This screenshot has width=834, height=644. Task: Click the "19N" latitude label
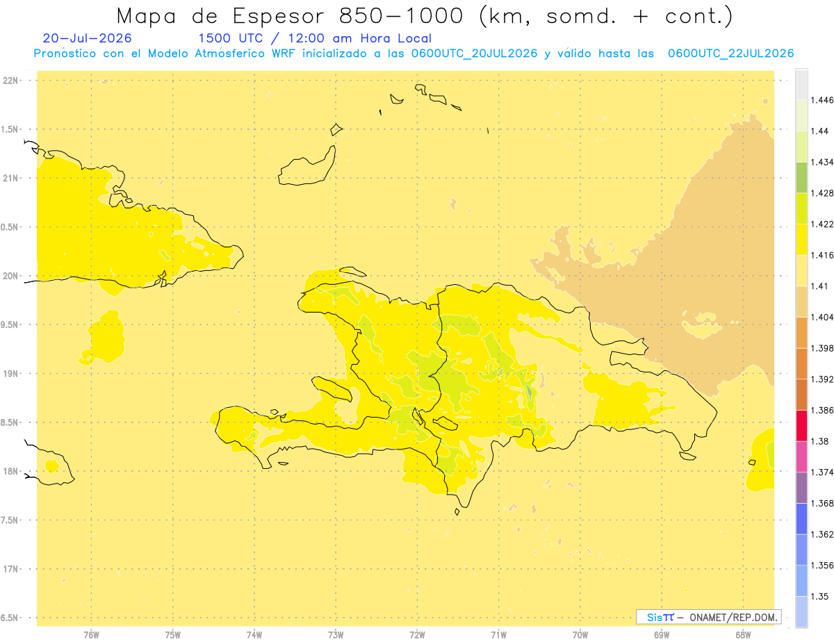click(11, 374)
